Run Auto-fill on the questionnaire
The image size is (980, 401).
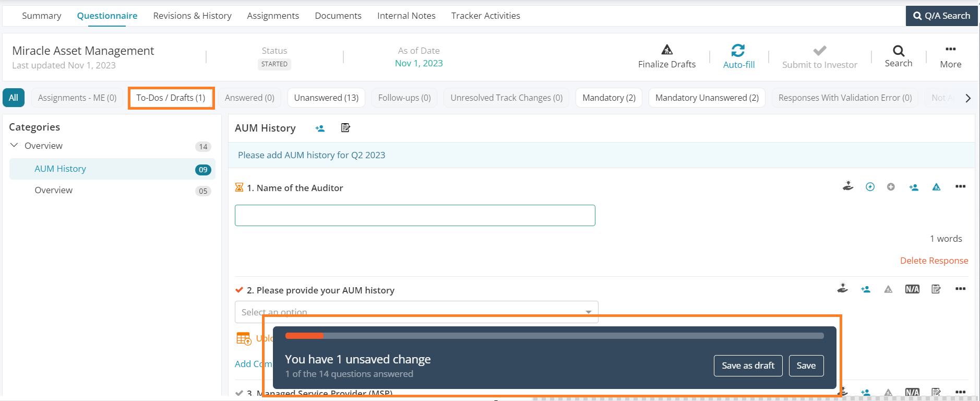(x=738, y=57)
